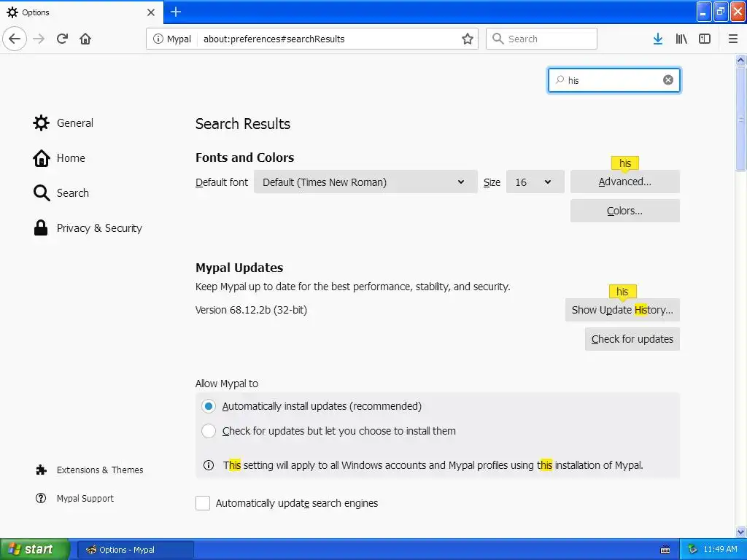The width and height of the screenshot is (747, 560).
Task: Open the Downloads panel
Action: [x=658, y=39]
